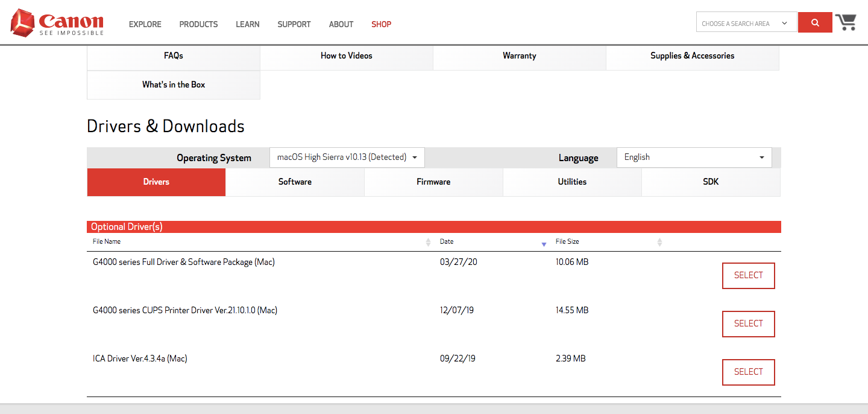Select the G4000 Full Driver & Software Package
The width and height of the screenshot is (868, 414).
click(x=749, y=276)
